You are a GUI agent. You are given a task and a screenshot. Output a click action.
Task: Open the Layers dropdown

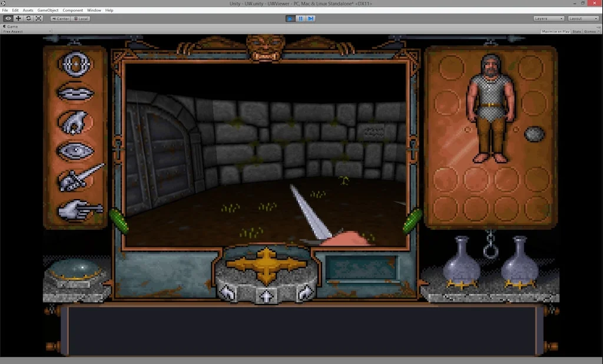548,18
